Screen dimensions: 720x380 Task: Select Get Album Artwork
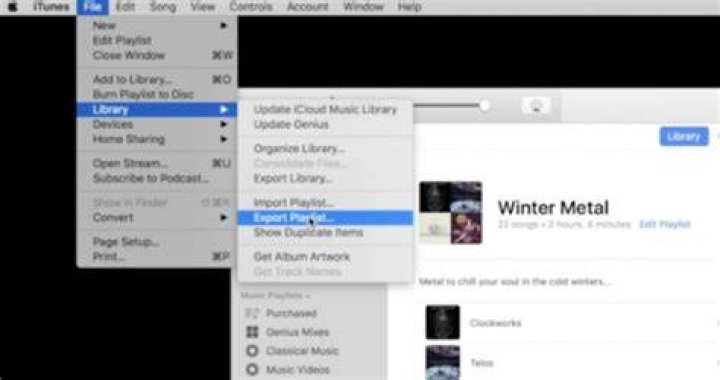(x=325, y=257)
